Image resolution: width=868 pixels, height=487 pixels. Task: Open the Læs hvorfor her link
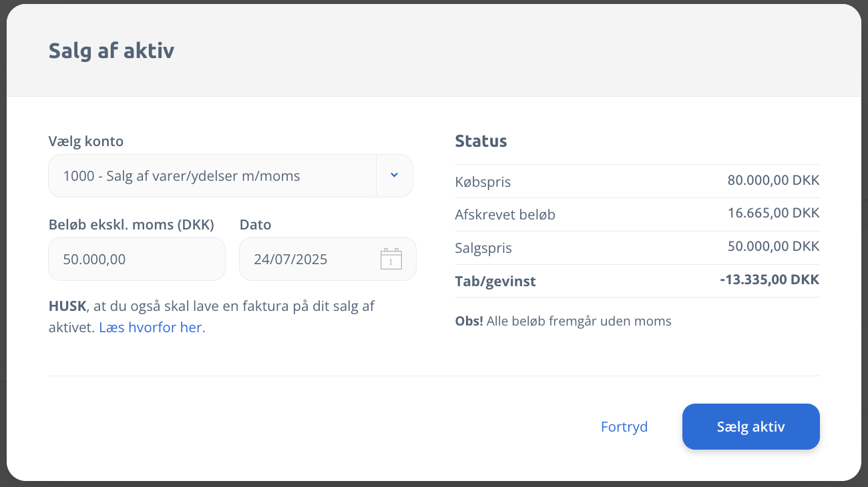tap(152, 328)
